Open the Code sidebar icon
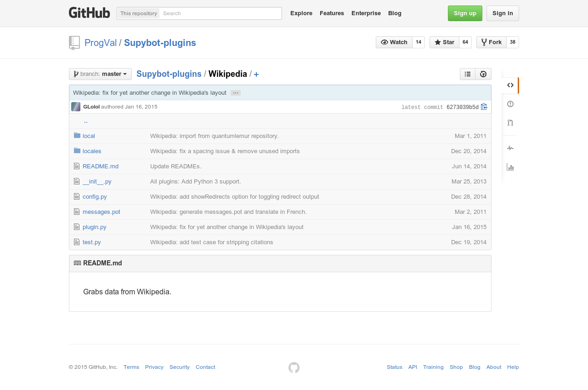Image resolution: width=588 pixels, height=390 pixels. 510,85
